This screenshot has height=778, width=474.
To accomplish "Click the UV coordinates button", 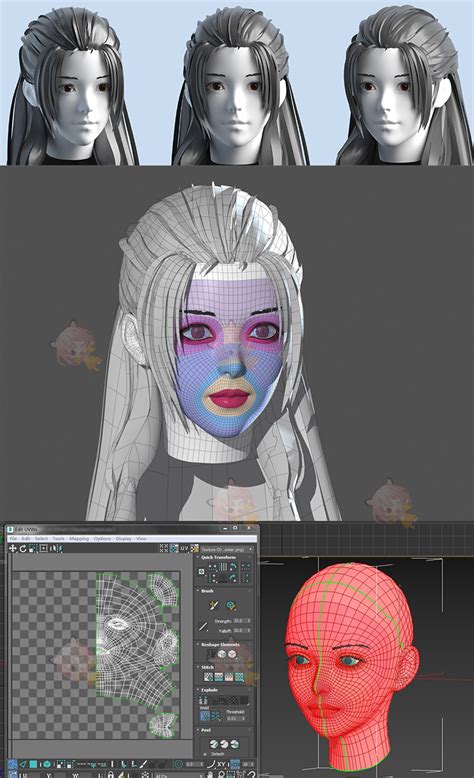I will [184, 548].
